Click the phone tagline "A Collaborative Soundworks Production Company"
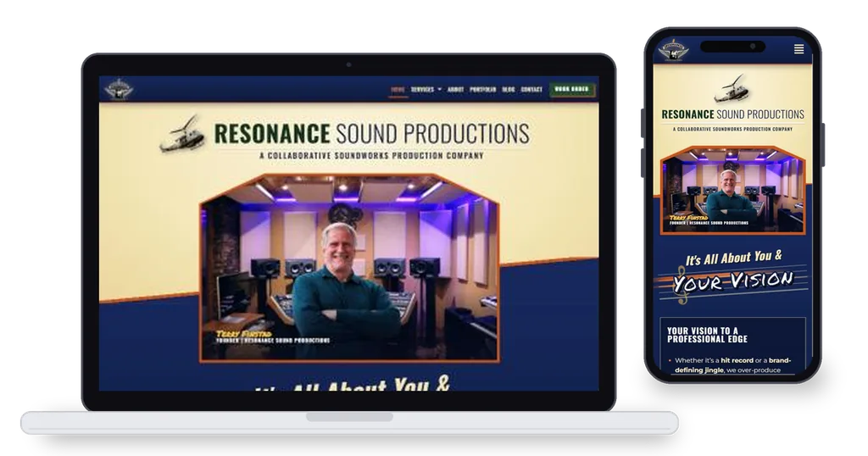 pyautogui.click(x=732, y=129)
